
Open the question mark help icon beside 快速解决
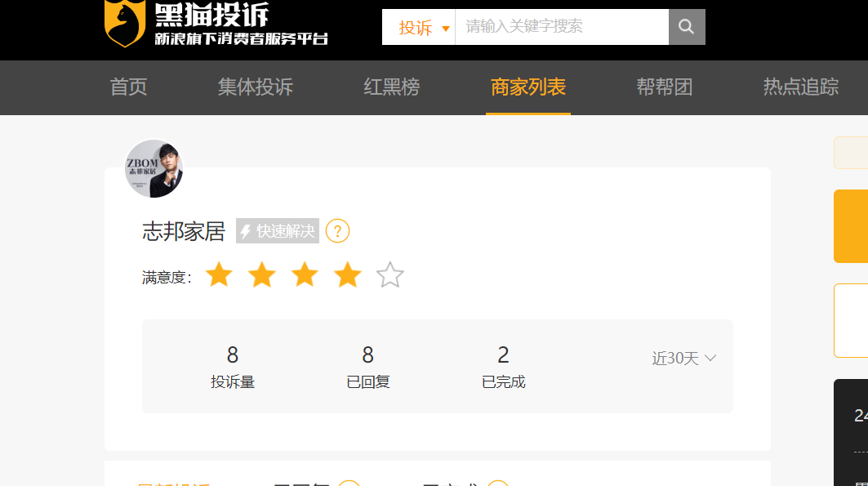coord(337,231)
